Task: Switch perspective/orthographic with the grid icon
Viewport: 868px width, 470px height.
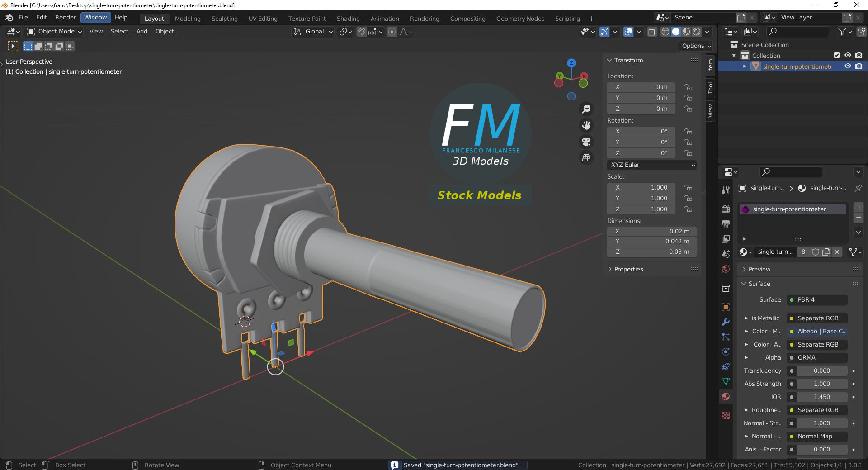Action: (x=586, y=158)
